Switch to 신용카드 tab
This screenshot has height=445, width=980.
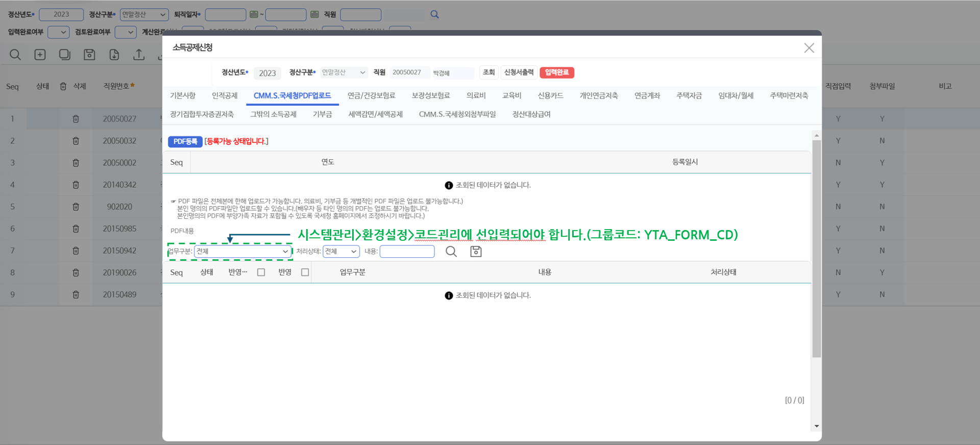tap(550, 95)
